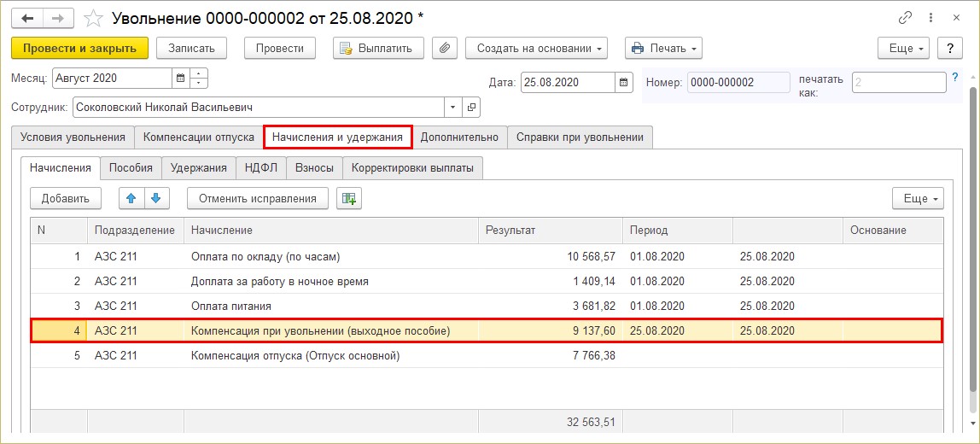This screenshot has width=980, height=444.
Task: Close the document window with X
Action: pyautogui.click(x=956, y=18)
